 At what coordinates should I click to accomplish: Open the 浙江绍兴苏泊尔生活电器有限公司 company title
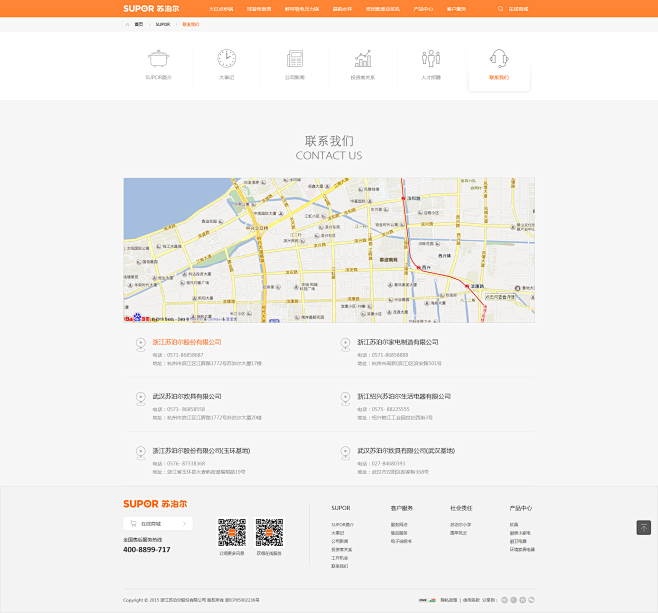click(x=404, y=396)
